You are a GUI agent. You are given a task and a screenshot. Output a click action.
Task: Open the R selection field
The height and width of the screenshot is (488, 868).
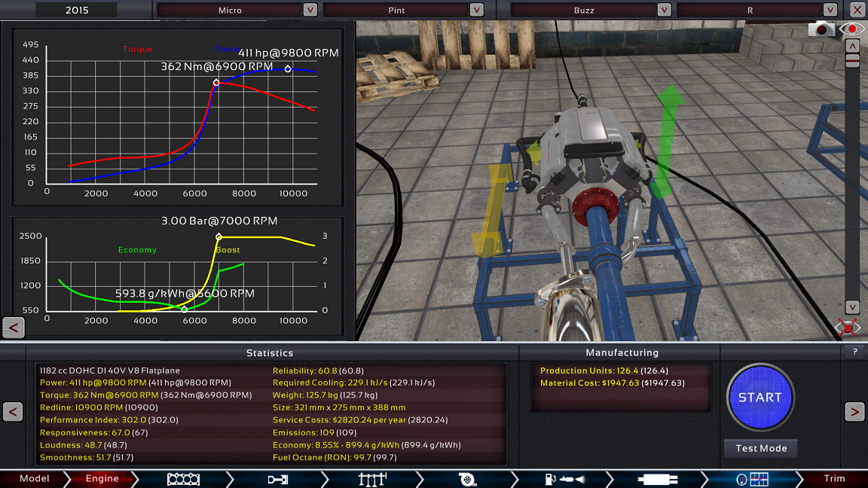tap(750, 10)
